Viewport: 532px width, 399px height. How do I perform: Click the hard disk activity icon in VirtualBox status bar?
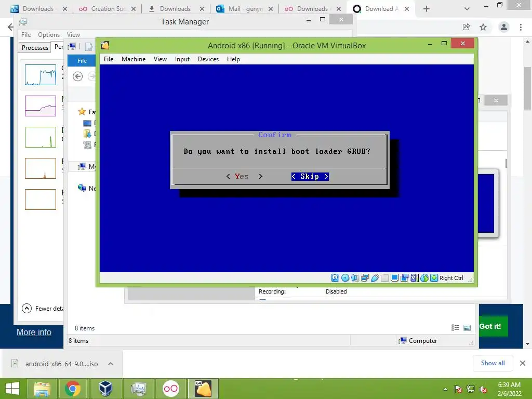coord(335,278)
